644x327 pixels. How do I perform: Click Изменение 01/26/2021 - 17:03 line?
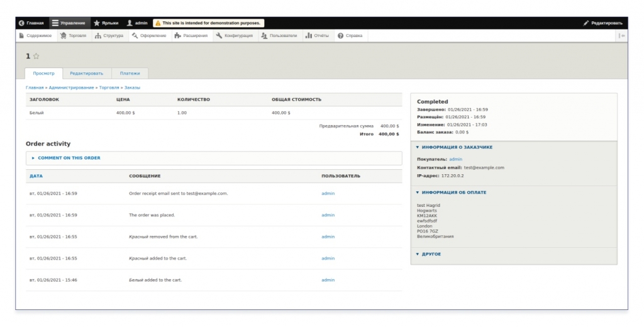[452, 125]
